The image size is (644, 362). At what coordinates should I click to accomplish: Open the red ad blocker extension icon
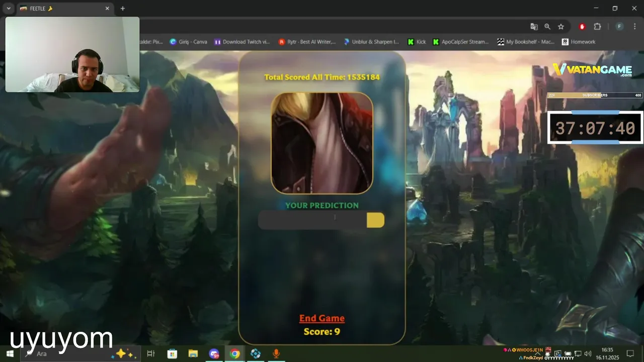click(583, 27)
